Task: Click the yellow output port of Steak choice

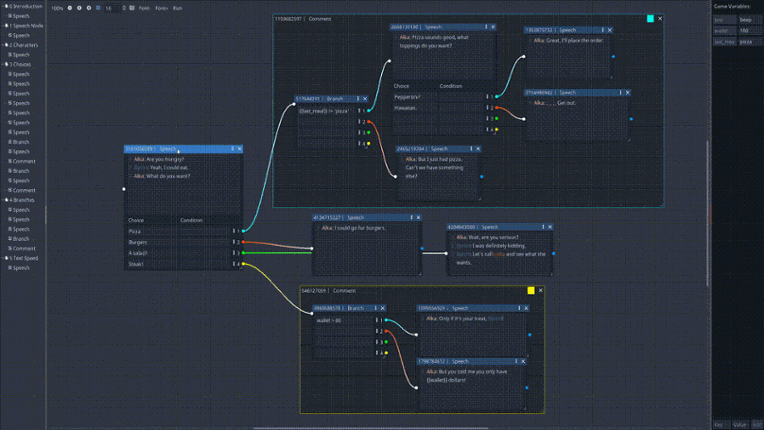Action: pyautogui.click(x=241, y=264)
